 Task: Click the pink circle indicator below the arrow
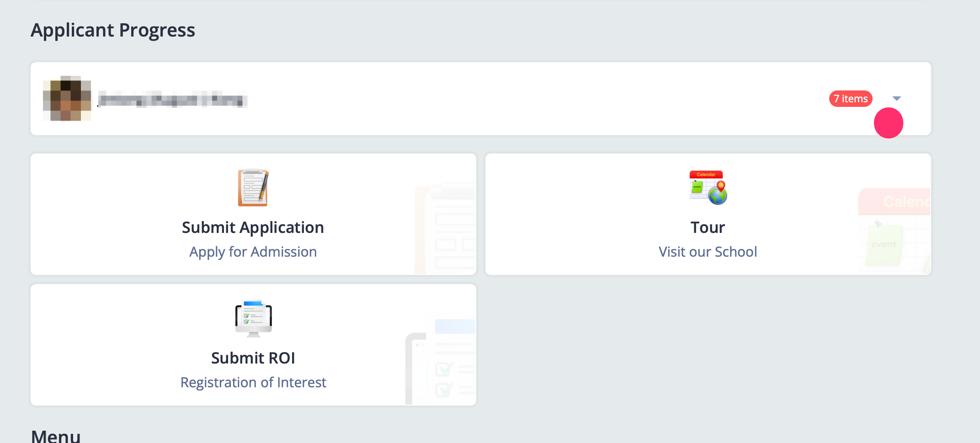888,123
